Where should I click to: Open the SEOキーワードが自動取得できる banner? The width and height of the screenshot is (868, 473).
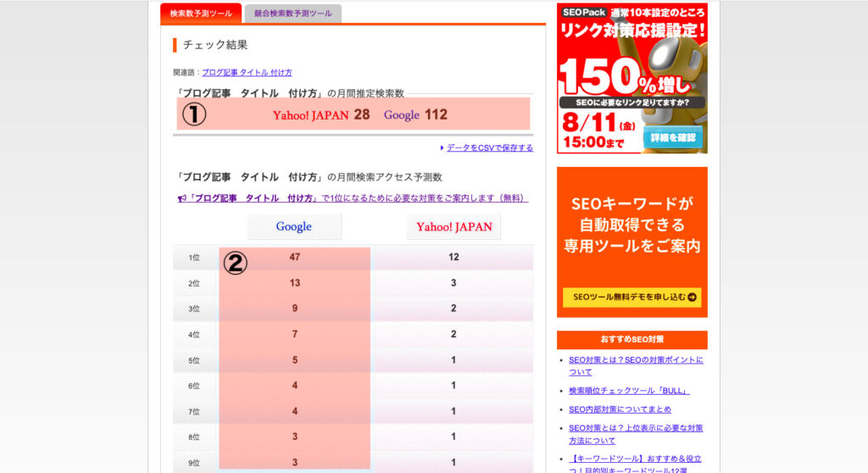point(632,242)
